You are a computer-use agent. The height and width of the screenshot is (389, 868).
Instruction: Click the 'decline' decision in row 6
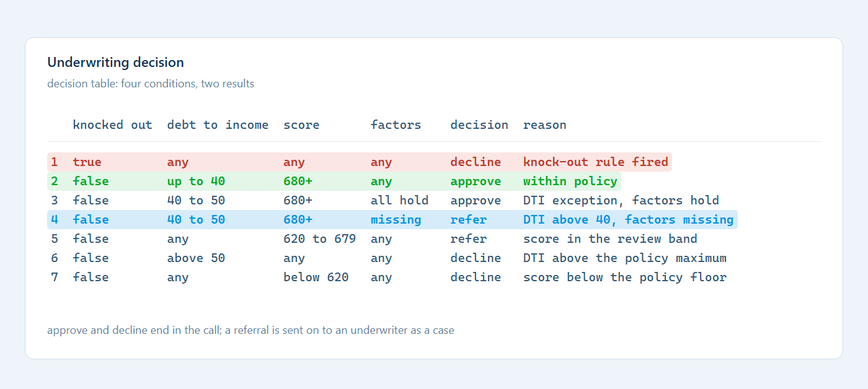tap(476, 258)
